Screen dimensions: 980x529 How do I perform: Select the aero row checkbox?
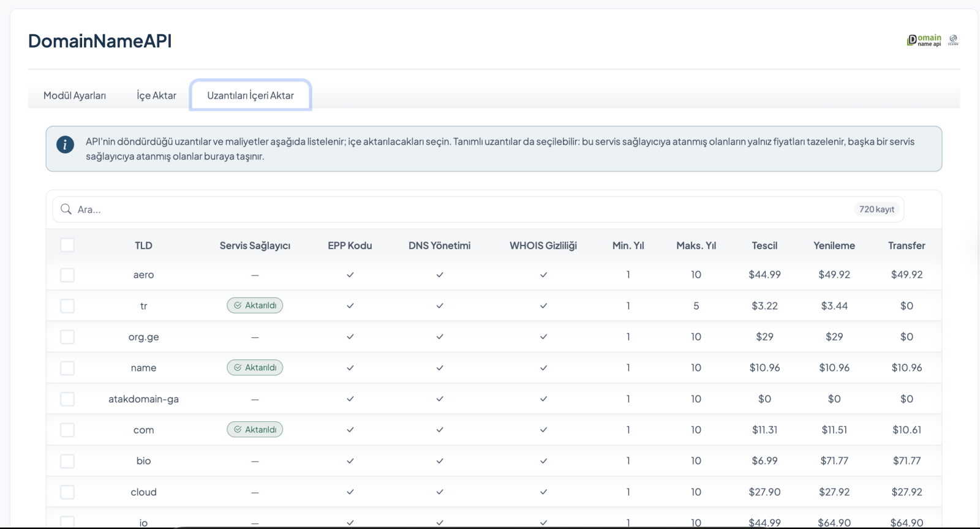(x=67, y=275)
